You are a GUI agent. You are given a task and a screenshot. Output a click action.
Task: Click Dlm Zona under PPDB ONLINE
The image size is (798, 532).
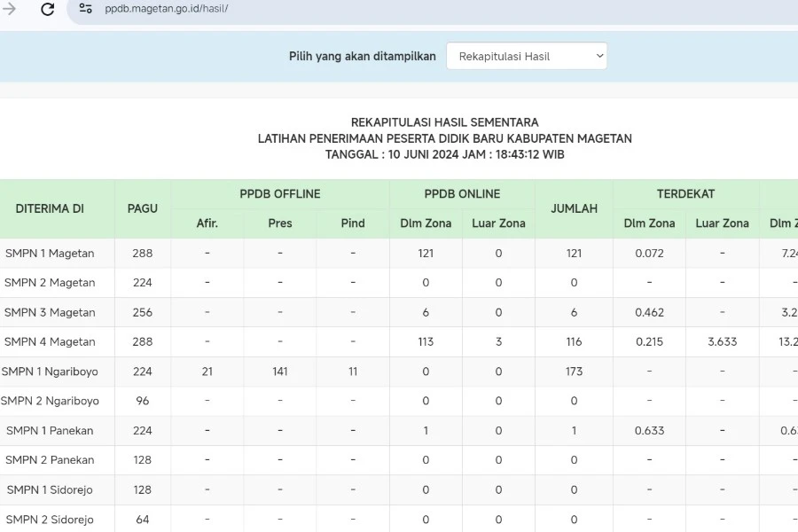coord(426,223)
